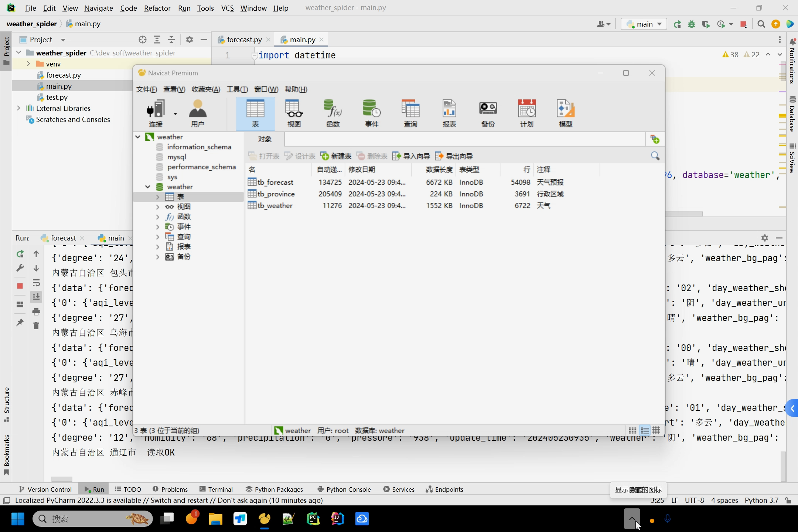Switch to the forecast.py editor tab
The width and height of the screenshot is (798, 532).
click(244, 40)
